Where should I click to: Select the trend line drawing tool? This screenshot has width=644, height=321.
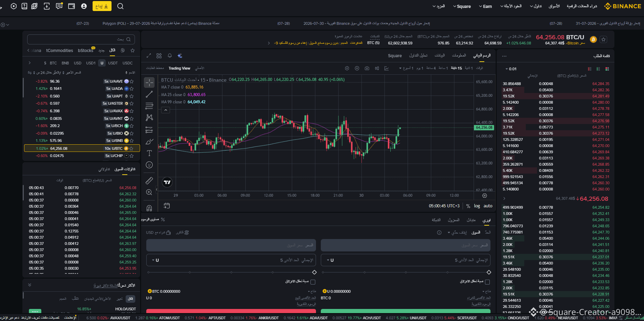pyautogui.click(x=149, y=94)
